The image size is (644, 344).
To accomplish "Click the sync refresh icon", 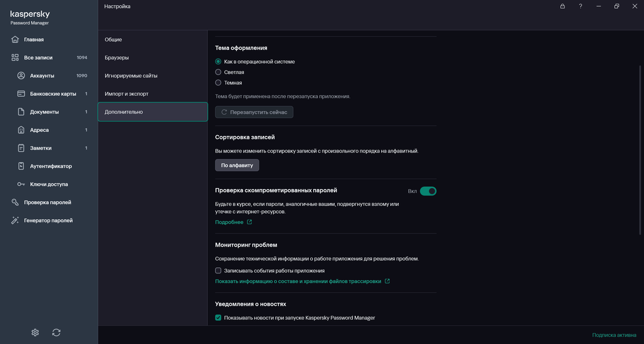I will pos(56,333).
